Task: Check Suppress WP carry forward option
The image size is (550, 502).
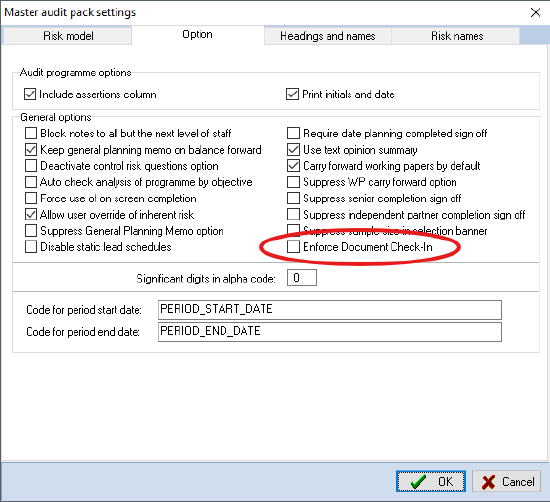Action: [293, 182]
